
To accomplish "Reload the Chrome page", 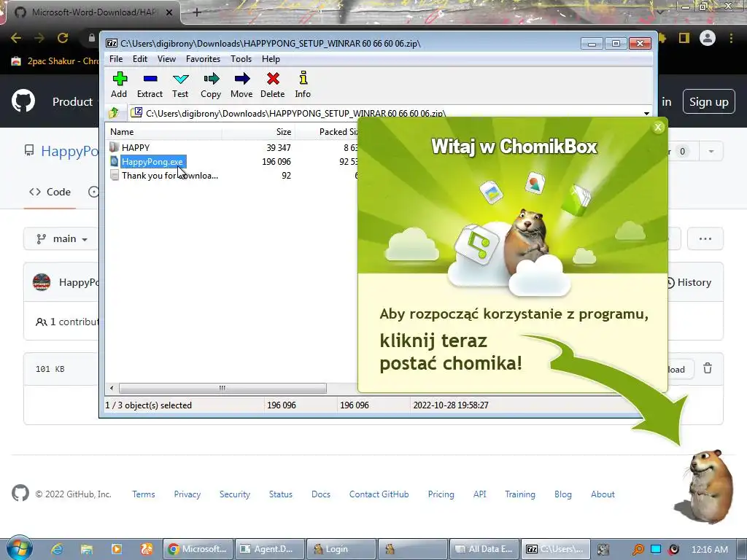I will coord(63,38).
